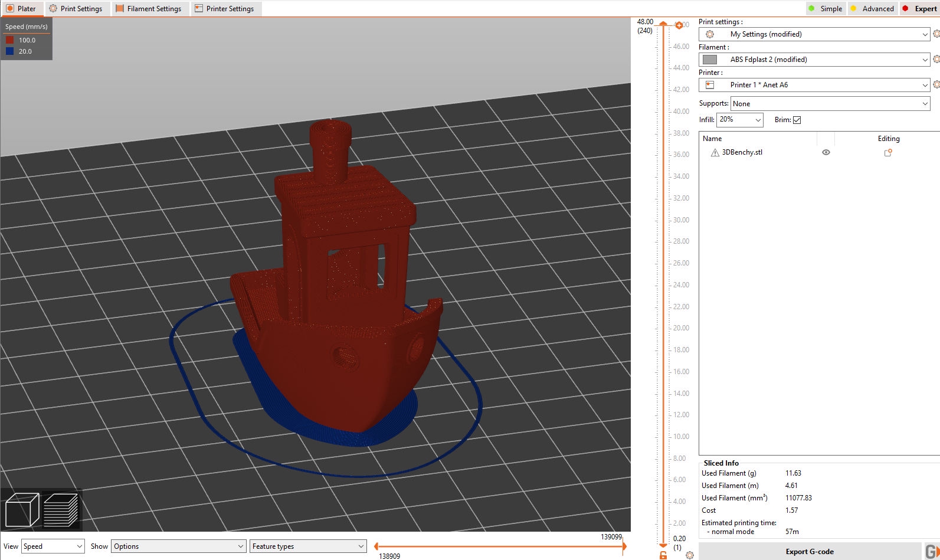The image size is (940, 560).
Task: Switch to 3D editor view cube icon
Action: [22, 510]
